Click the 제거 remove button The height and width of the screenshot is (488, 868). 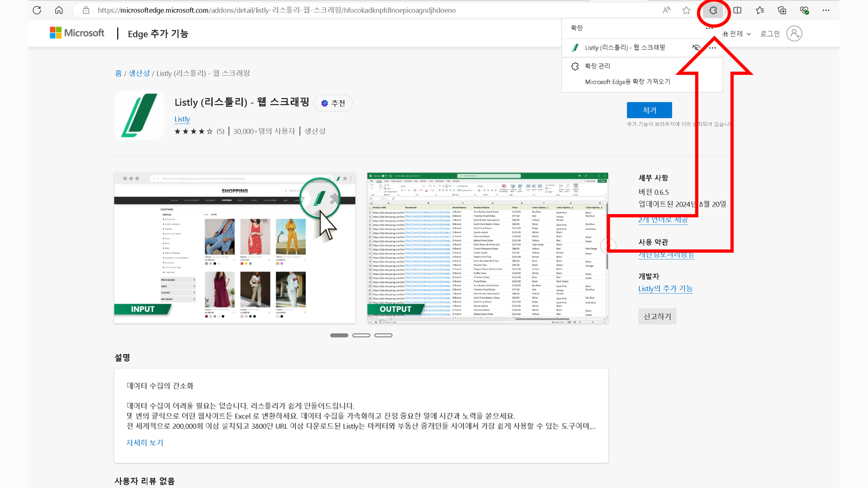click(649, 110)
